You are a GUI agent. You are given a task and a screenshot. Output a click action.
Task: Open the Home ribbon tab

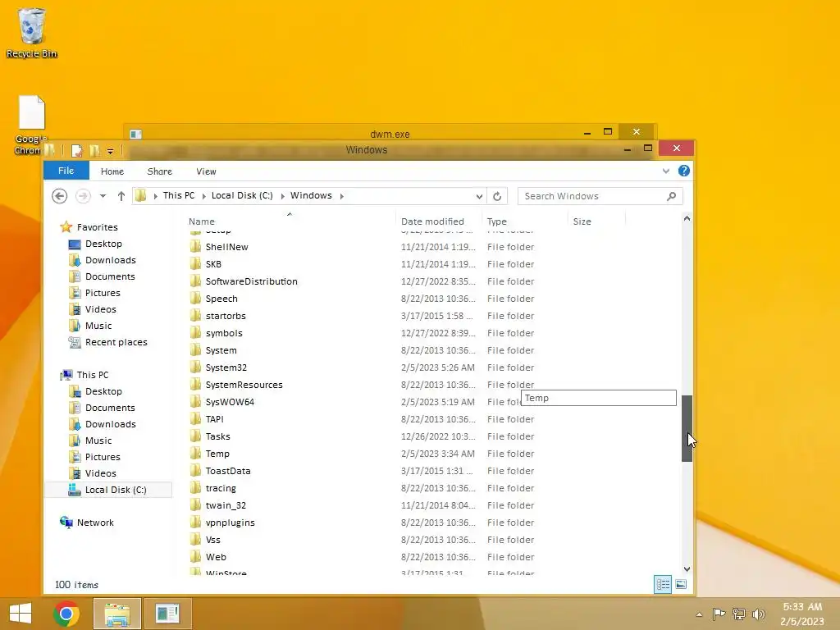(x=112, y=171)
